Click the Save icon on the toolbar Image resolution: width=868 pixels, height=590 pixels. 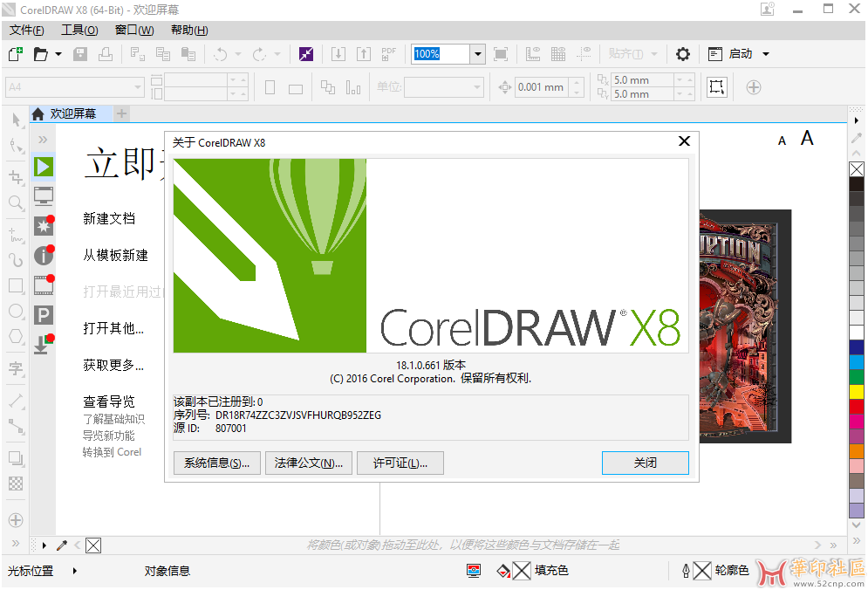point(79,53)
